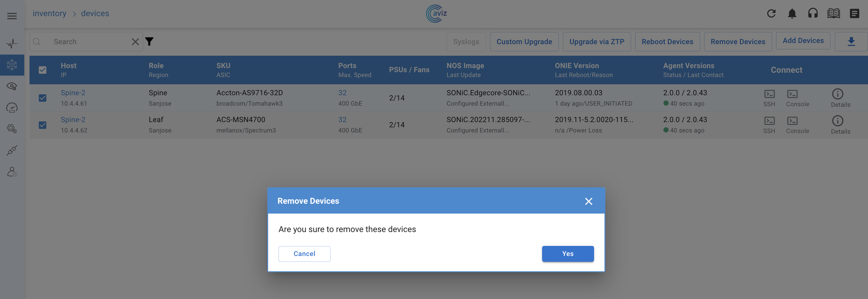
Task: Click the headset support icon
Action: (813, 14)
